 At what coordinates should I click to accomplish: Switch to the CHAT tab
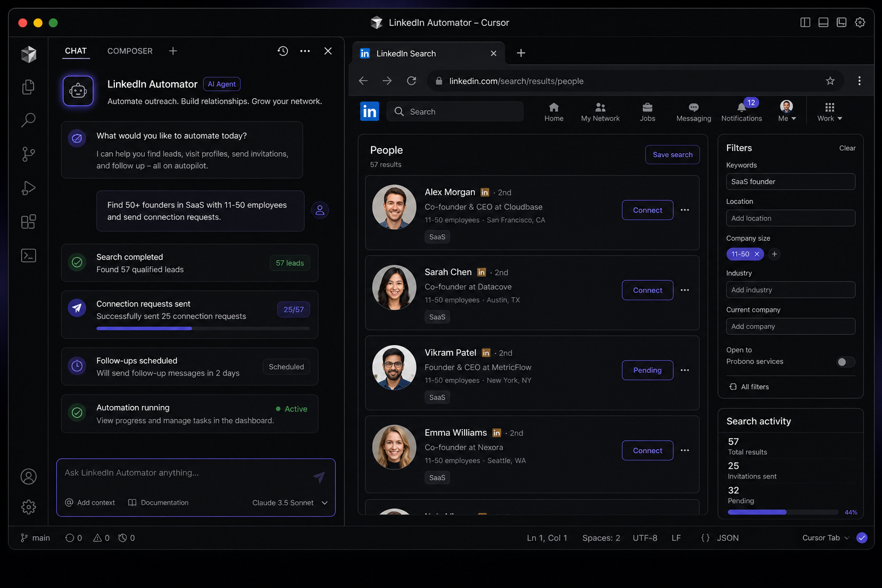click(x=76, y=51)
